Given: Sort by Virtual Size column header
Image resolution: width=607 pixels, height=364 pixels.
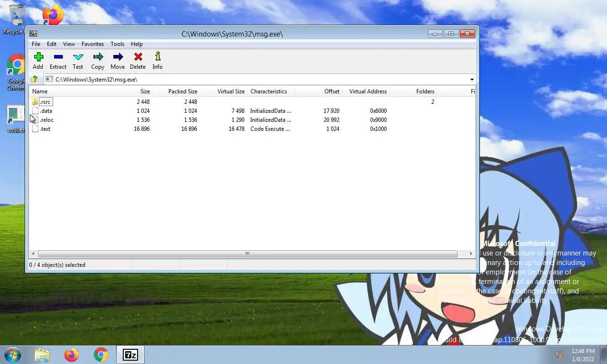Looking at the screenshot, I should coord(223,91).
